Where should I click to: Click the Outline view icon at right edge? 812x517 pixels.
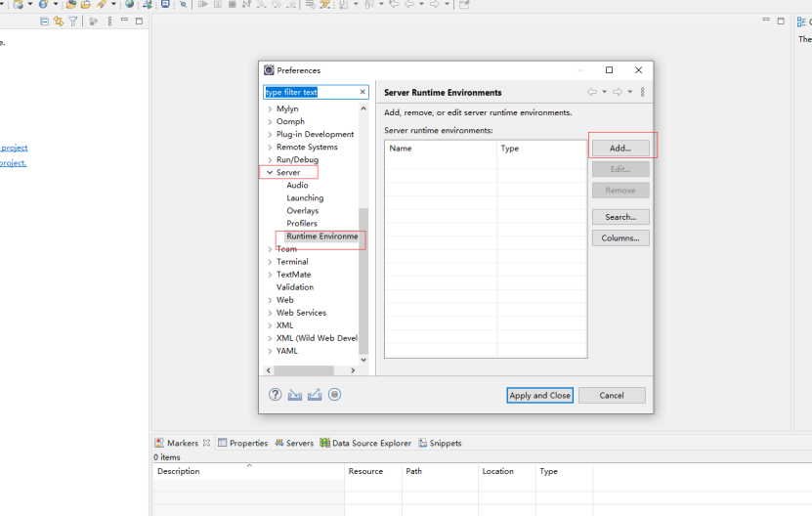click(x=801, y=22)
